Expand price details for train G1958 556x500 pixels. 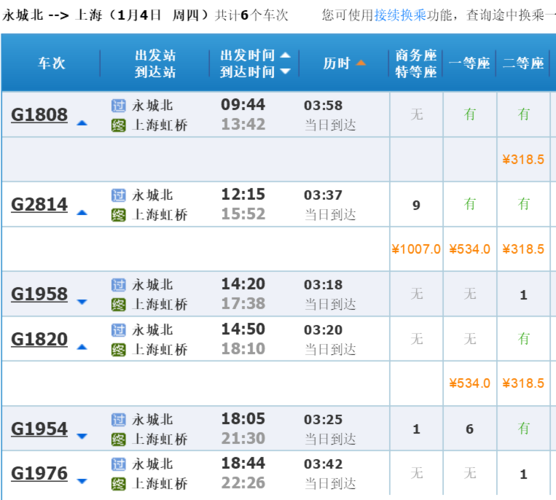tap(82, 302)
